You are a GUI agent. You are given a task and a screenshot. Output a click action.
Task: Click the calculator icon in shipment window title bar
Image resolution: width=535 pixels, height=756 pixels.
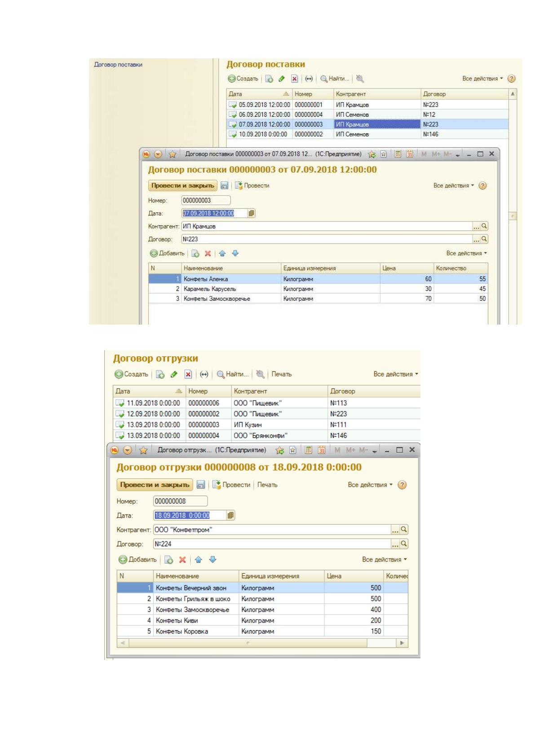(x=309, y=450)
